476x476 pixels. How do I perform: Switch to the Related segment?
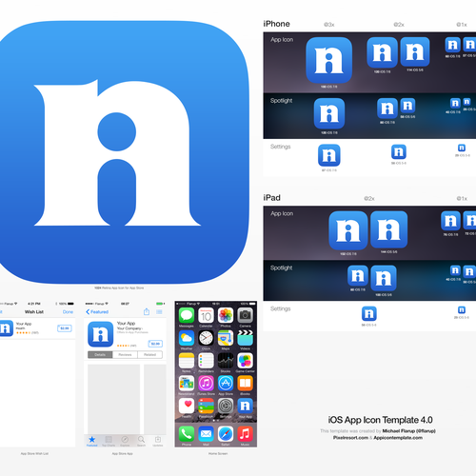click(x=149, y=354)
